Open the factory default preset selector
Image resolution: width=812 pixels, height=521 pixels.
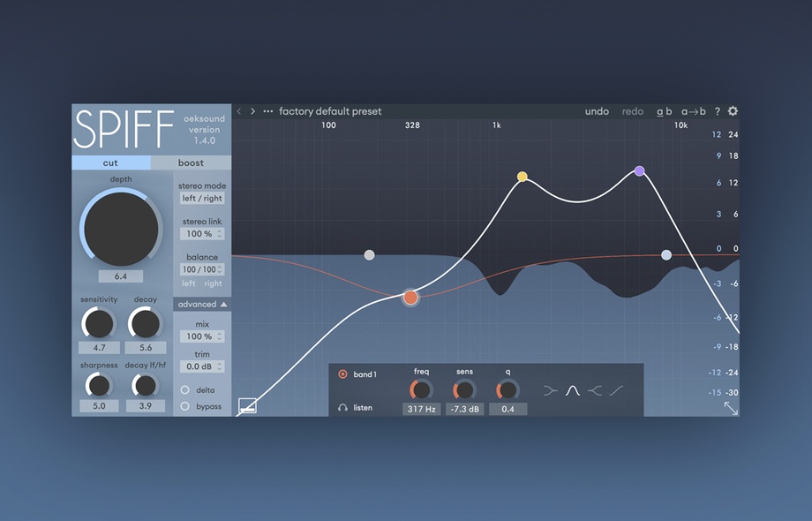coord(330,111)
